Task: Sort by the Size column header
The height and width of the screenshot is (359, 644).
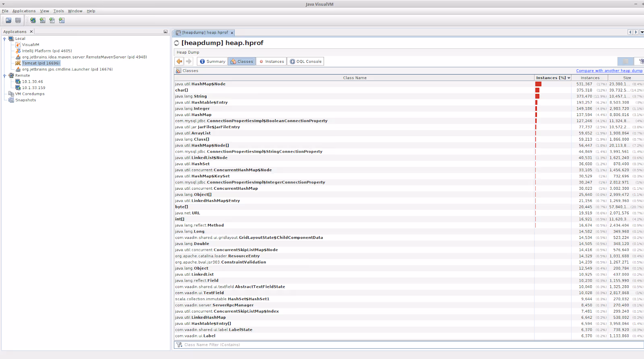Action: pyautogui.click(x=626, y=78)
